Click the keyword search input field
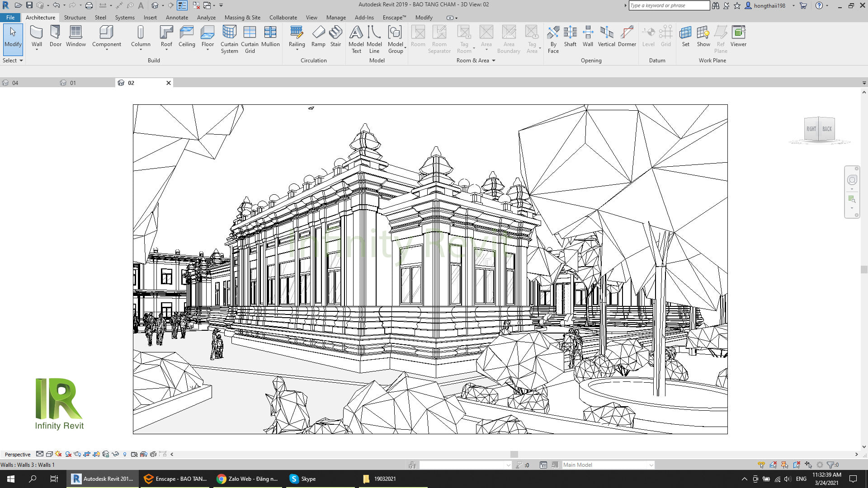The height and width of the screenshot is (488, 868). (669, 5)
